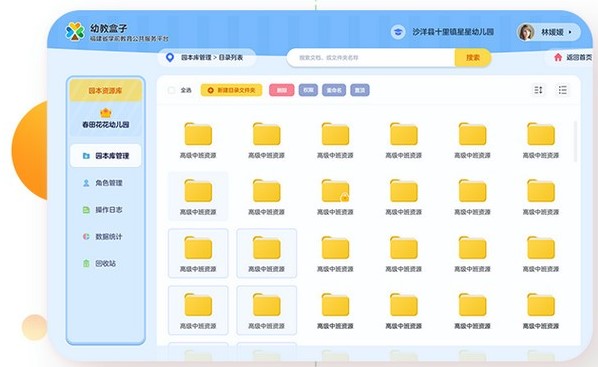Open 数据统计 sidebar menu item
Viewport: 598px width, 367px height.
click(x=106, y=237)
